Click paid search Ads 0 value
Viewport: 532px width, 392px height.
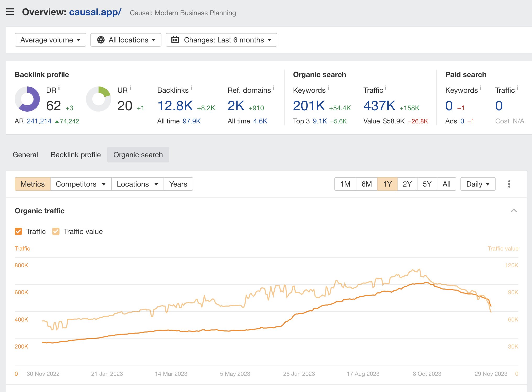click(x=462, y=121)
